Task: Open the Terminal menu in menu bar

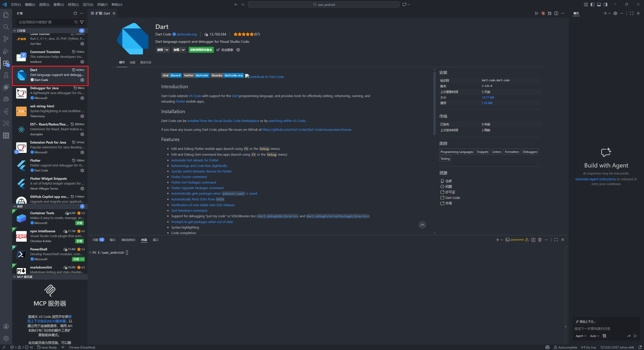Action: point(102,5)
